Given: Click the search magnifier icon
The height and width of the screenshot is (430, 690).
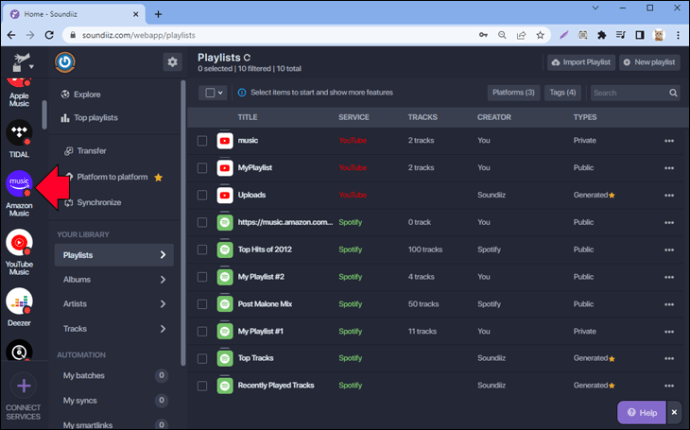Looking at the screenshot, I should click(673, 93).
